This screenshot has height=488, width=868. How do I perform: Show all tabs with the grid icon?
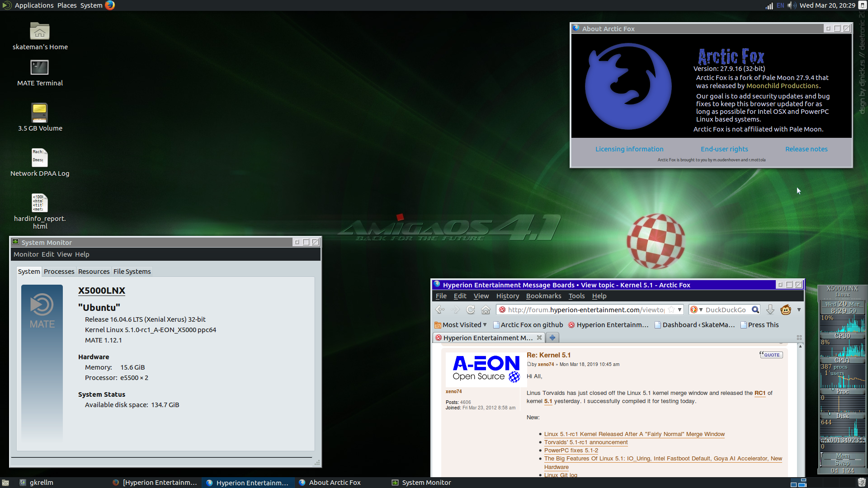point(799,338)
